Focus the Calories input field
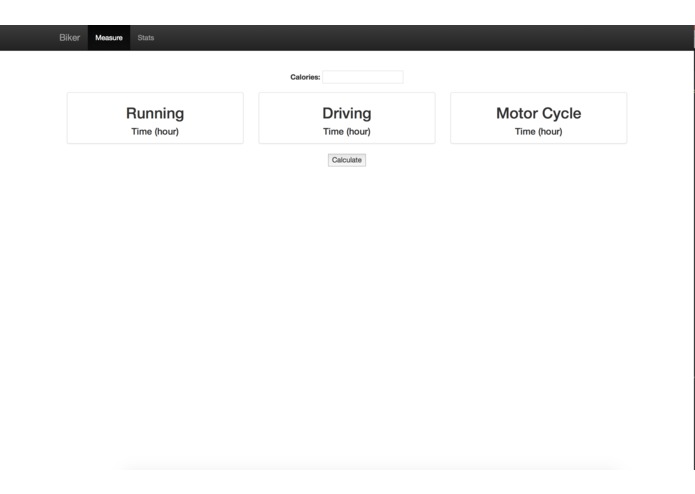The width and height of the screenshot is (695, 494). (363, 77)
